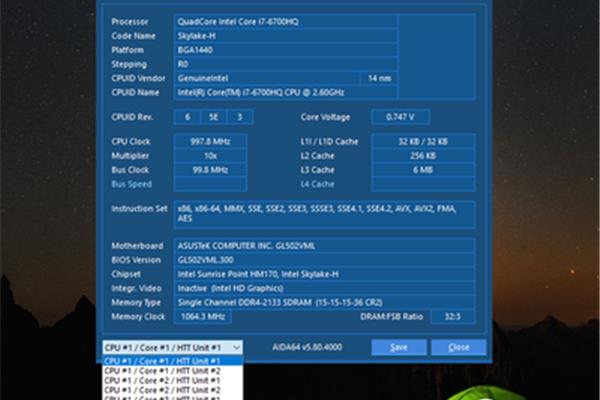Select the QuadCore Intel Core i7-6700HQ processor value

point(285,21)
